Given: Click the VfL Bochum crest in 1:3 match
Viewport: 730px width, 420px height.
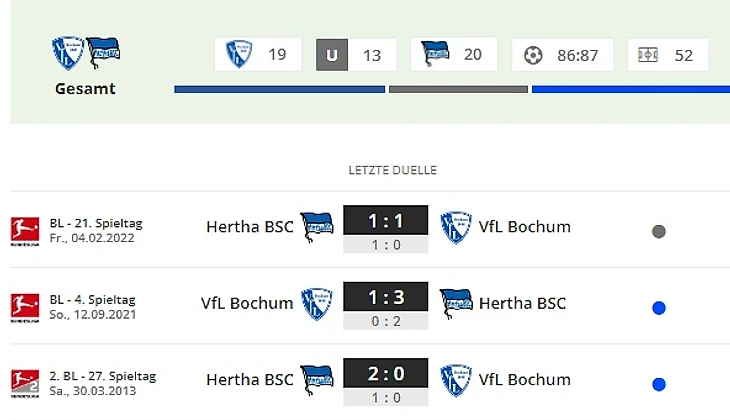Looking at the screenshot, I should (317, 303).
